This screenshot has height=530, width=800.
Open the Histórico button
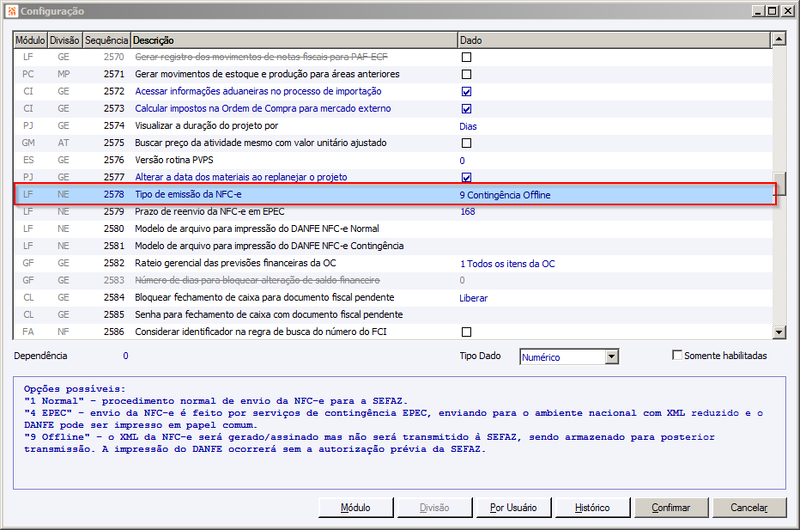coord(592,508)
